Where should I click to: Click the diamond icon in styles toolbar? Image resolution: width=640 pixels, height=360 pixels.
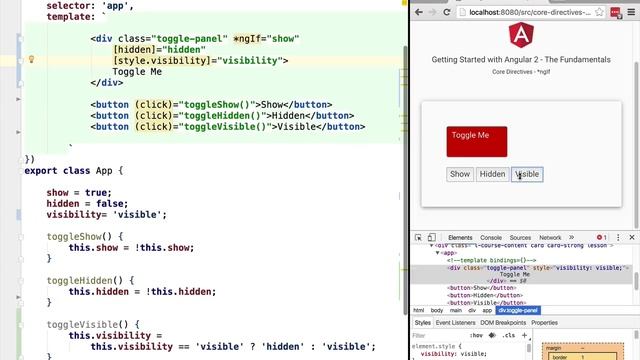492,336
